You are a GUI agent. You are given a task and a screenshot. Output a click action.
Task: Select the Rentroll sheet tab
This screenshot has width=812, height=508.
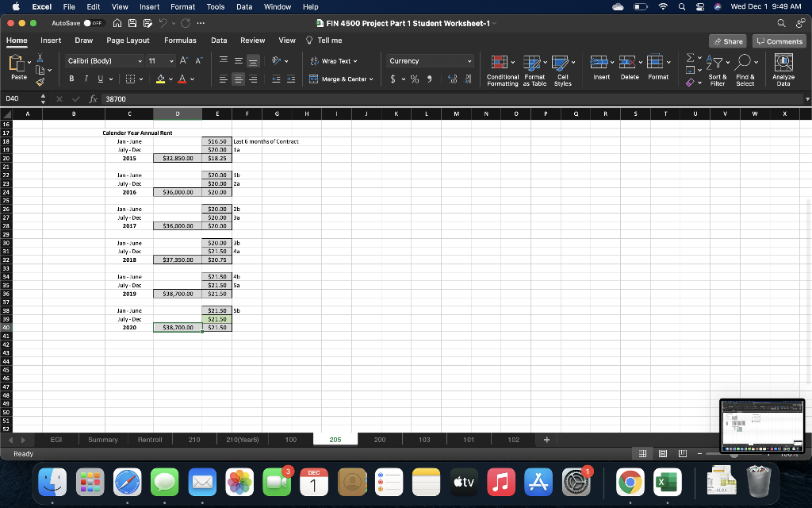coord(149,439)
